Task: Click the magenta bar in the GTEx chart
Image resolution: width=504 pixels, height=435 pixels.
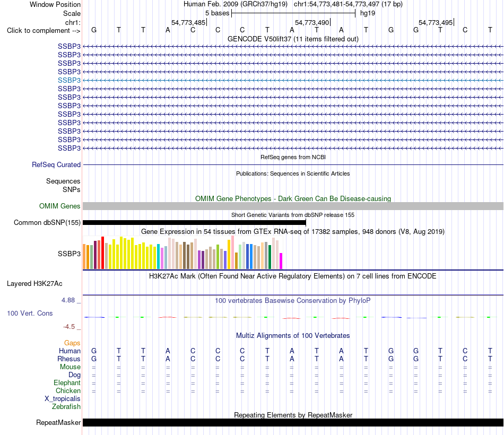Action: point(281,261)
